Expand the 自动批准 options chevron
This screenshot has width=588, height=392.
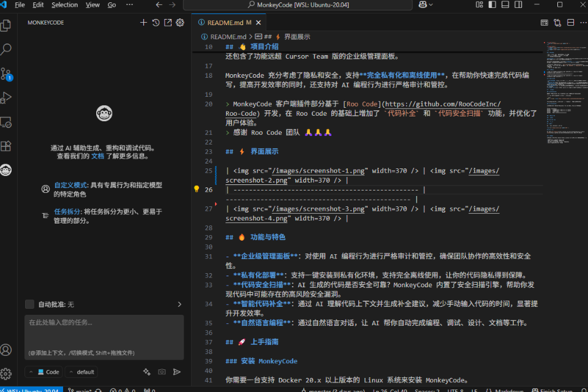179,304
